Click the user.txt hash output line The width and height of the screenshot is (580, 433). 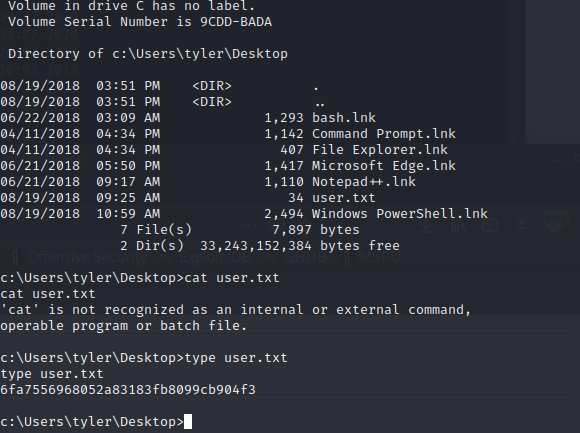128,390
